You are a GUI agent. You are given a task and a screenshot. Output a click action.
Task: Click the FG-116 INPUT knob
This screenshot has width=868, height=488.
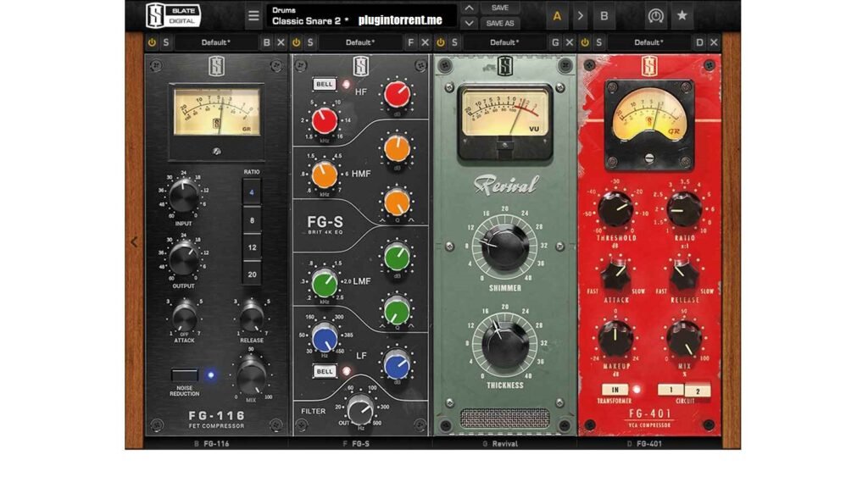[x=183, y=196]
